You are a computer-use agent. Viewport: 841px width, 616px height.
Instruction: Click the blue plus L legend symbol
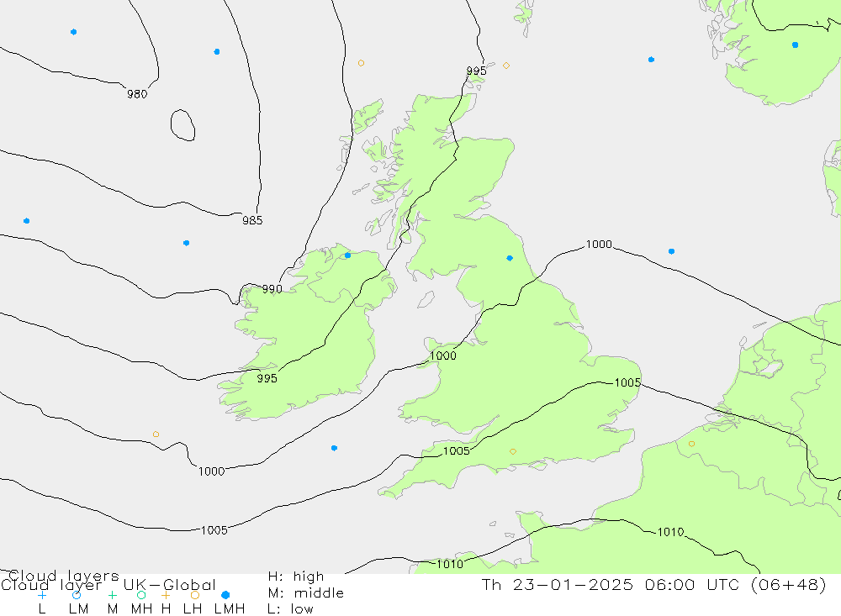(x=42, y=595)
